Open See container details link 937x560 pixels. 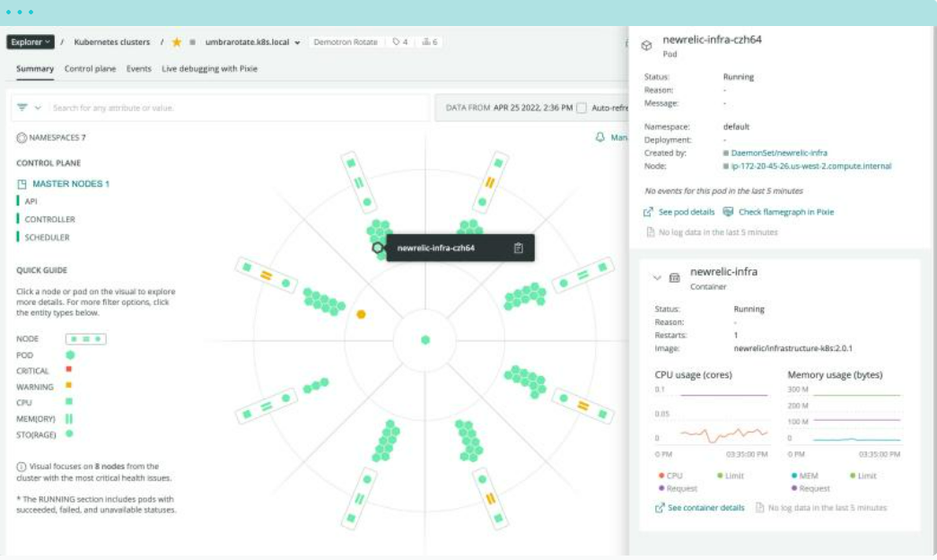click(x=705, y=507)
